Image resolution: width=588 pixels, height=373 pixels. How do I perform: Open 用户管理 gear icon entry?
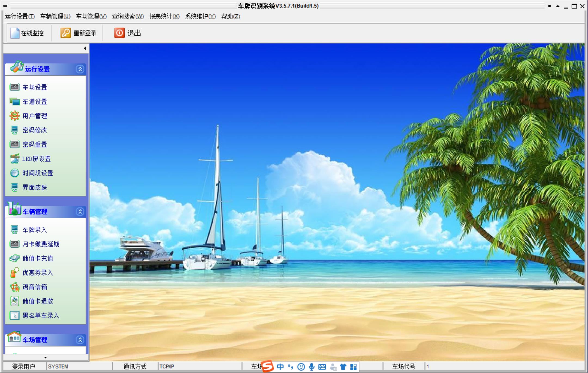[14, 116]
